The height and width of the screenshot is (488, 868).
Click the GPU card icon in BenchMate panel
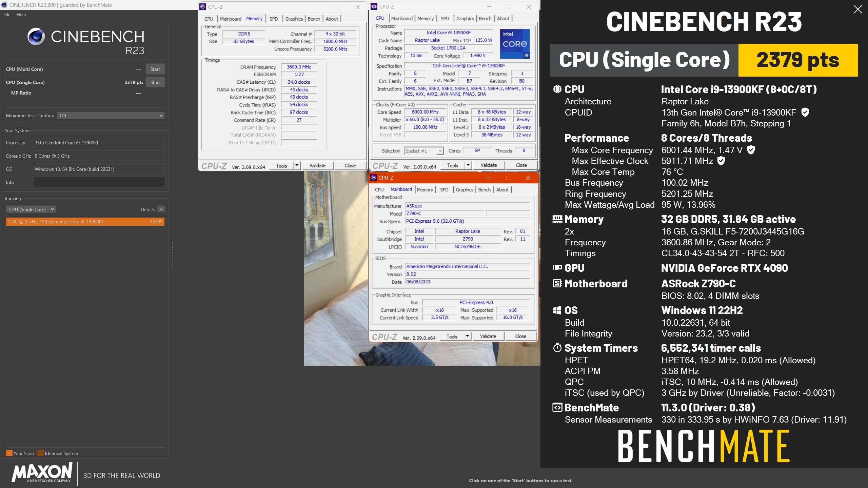(x=557, y=268)
